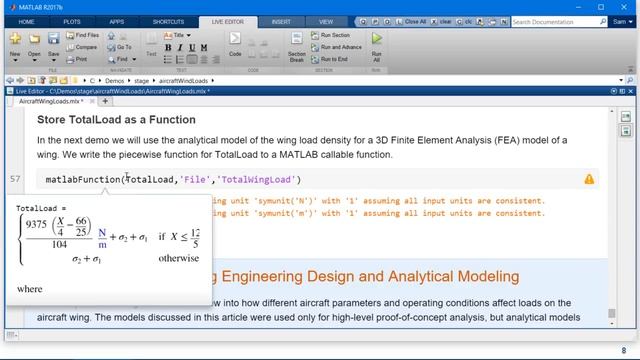Expand the Save dropdown arrow
This screenshot has height=360, width=640.
click(x=53, y=60)
